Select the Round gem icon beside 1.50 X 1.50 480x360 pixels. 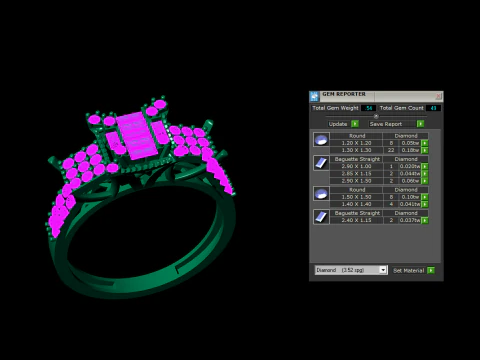point(321,194)
